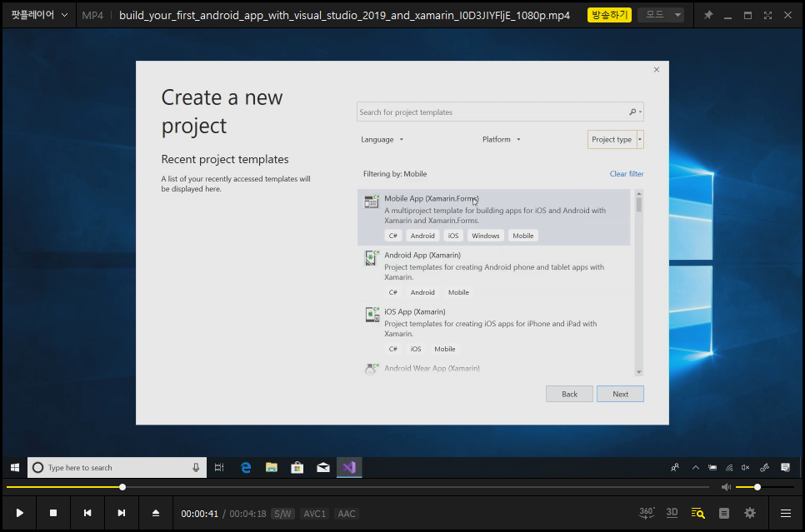Viewport: 805px width, 532px height.
Task: Close the Create a new project dialog
Action: tap(657, 70)
